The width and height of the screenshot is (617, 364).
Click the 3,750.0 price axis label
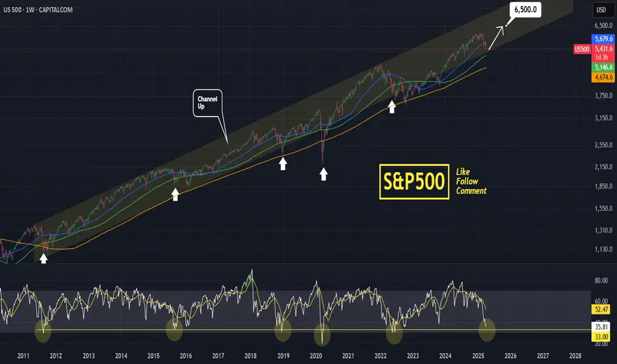click(603, 95)
